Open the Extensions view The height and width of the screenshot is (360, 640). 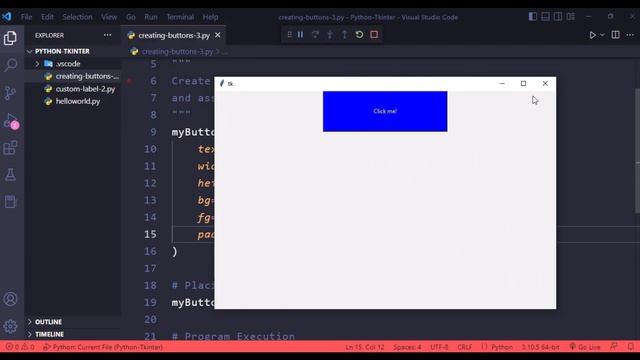pos(10,148)
